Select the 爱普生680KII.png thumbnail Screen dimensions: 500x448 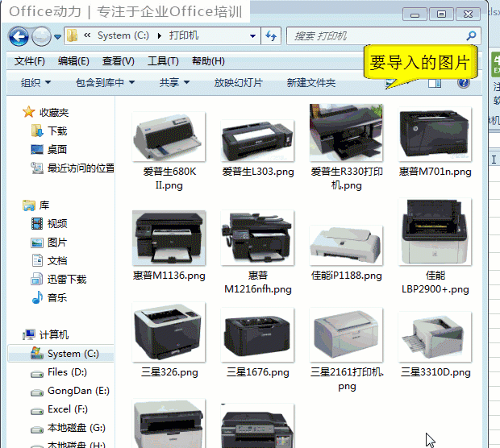click(169, 137)
